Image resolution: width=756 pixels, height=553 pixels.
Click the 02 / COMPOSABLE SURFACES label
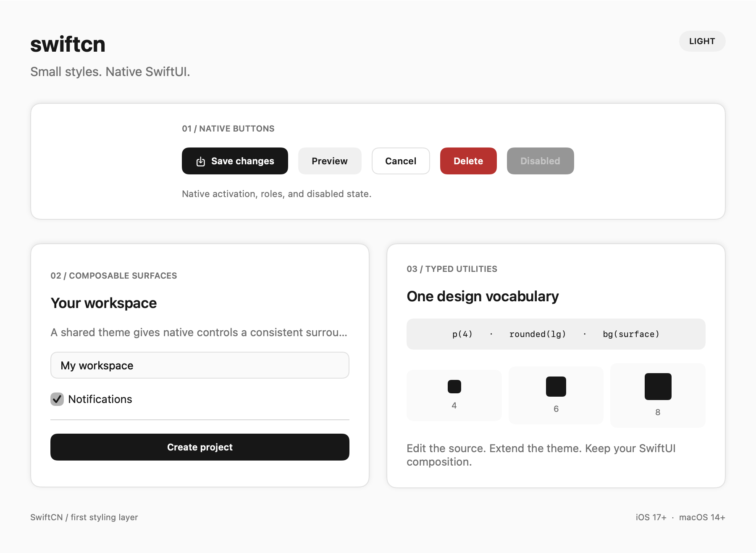click(x=114, y=276)
